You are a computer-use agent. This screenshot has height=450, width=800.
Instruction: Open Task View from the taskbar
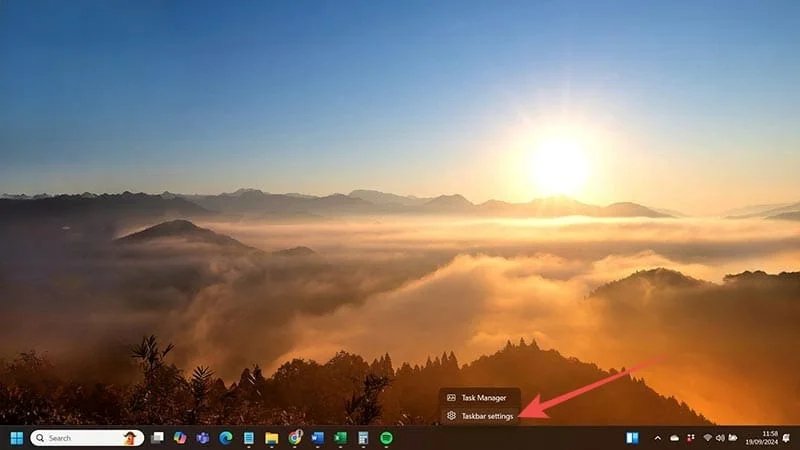158,438
